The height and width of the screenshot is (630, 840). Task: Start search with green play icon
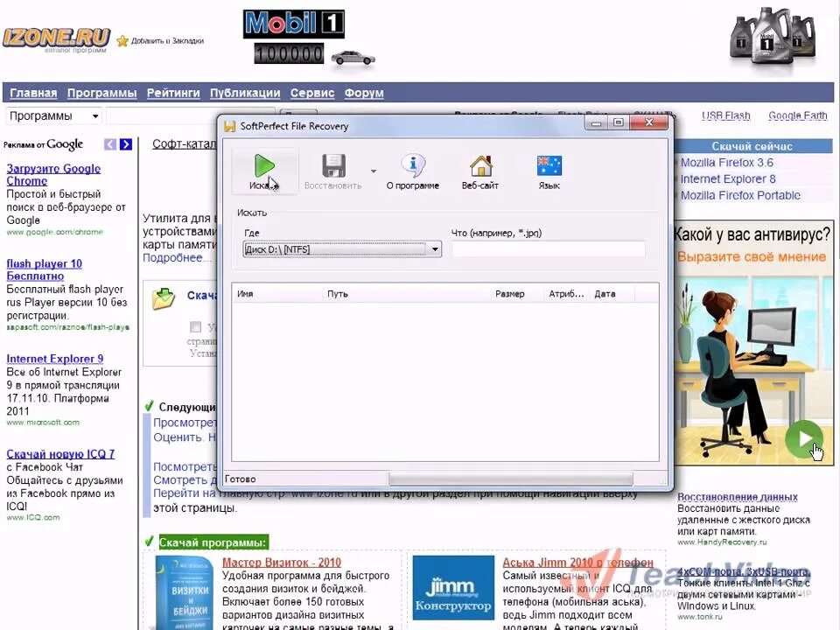264,165
